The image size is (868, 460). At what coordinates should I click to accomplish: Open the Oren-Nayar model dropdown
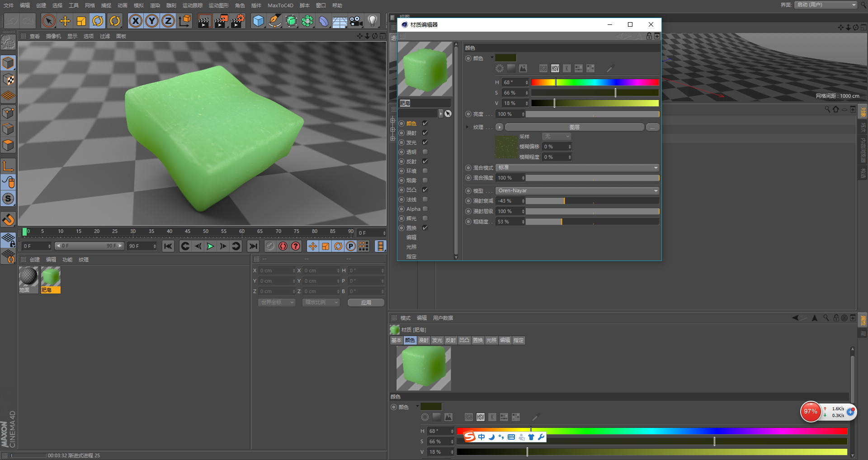(x=577, y=191)
